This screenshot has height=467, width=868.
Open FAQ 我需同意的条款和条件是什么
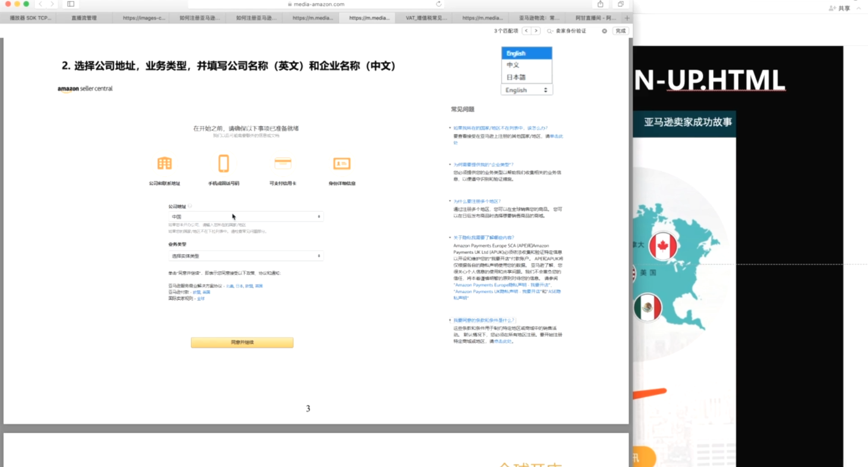(485, 321)
